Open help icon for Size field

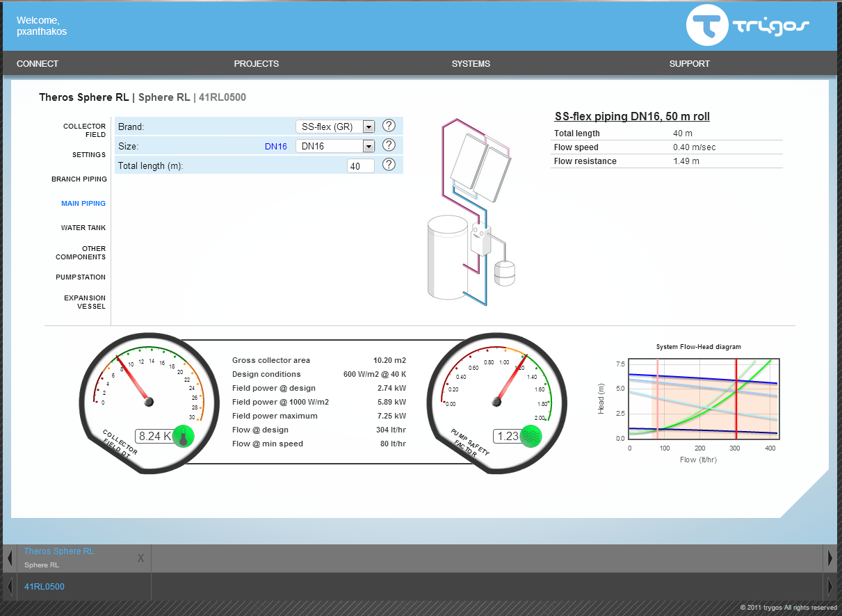coord(389,145)
